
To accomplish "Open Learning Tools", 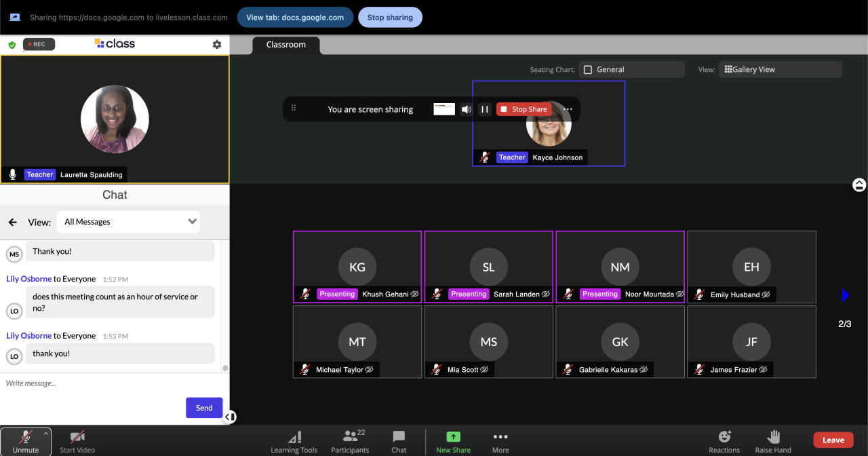I will coord(294,442).
